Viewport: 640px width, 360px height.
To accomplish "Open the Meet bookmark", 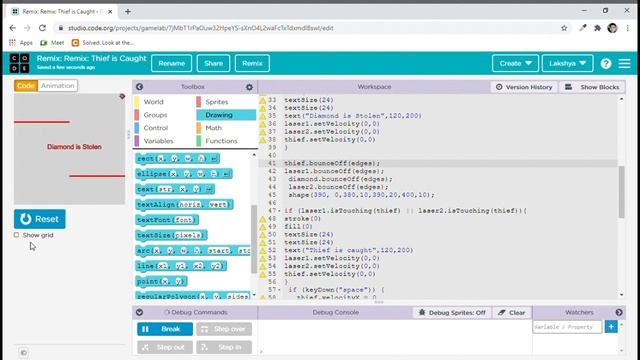I will (x=52, y=42).
